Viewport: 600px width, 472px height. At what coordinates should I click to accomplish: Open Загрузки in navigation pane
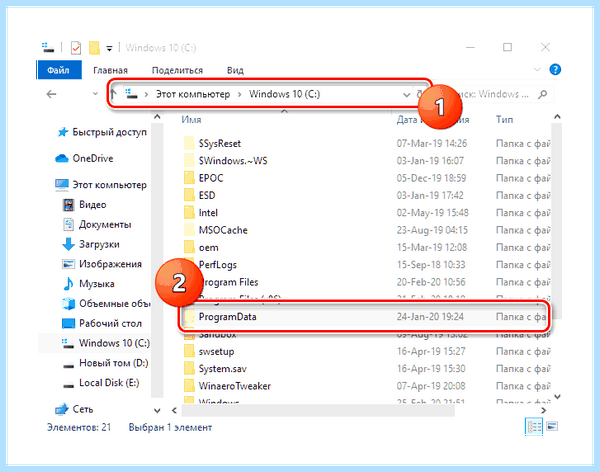(99, 244)
